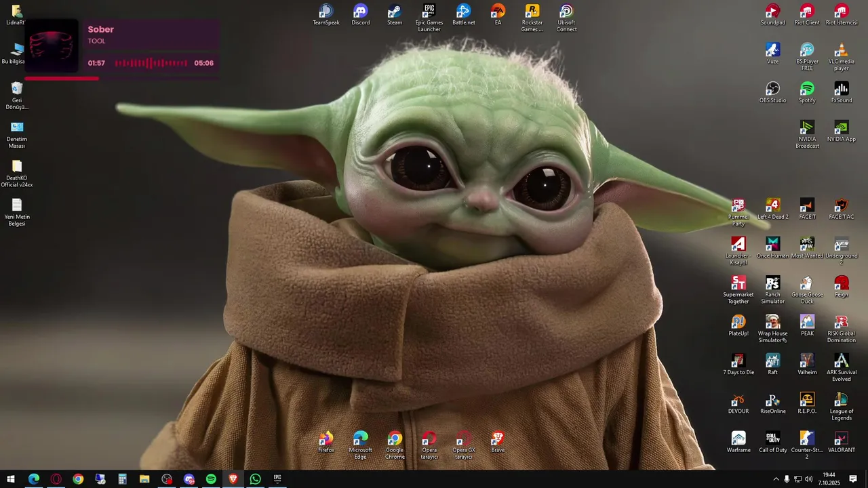This screenshot has width=868, height=488.
Task: Open Spotify from the taskbar
Action: (211, 479)
